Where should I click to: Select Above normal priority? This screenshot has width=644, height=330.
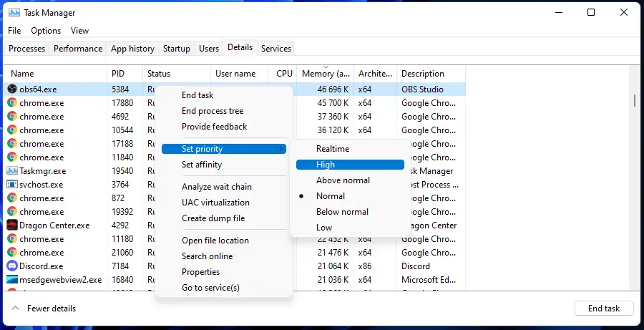[x=350, y=180]
